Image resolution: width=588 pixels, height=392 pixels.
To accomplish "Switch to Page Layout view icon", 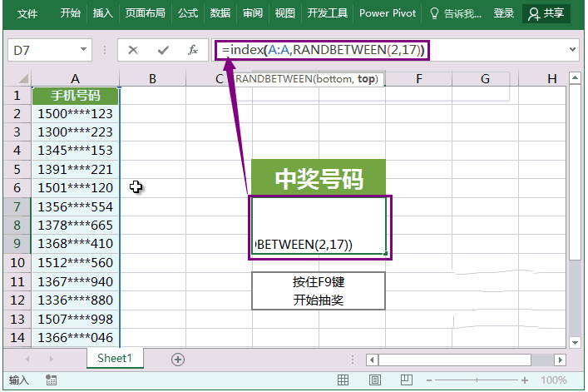I will (374, 380).
